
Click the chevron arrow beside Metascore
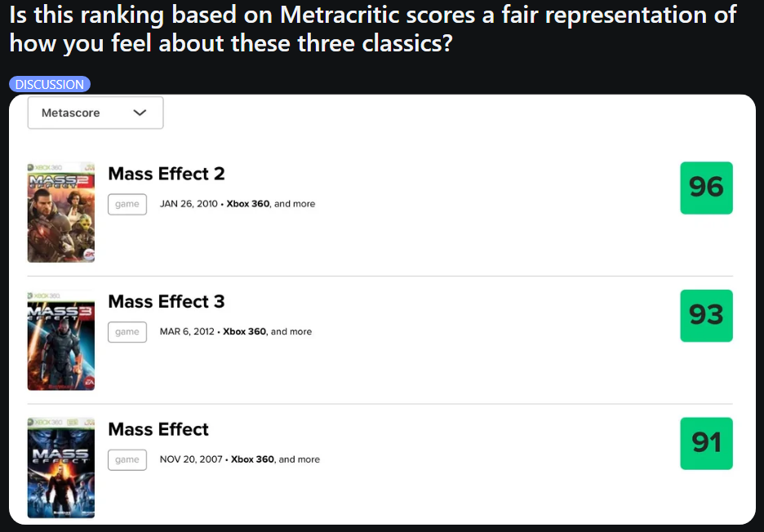click(x=140, y=113)
